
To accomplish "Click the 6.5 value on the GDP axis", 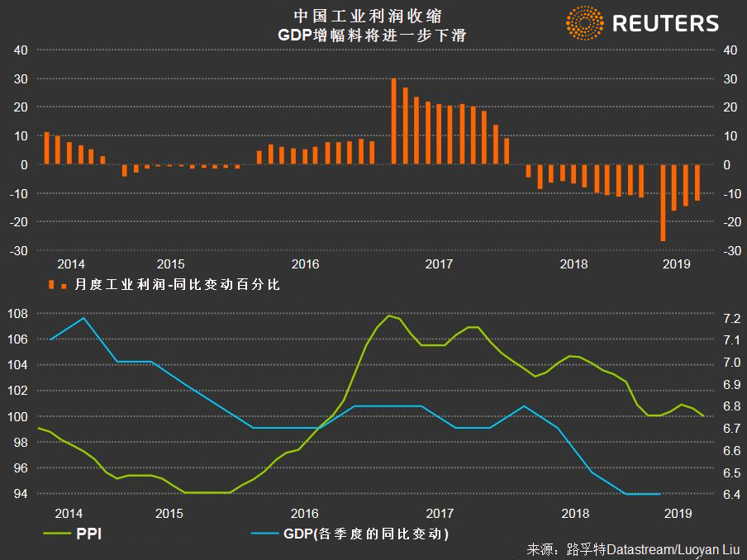I will 732,472.
